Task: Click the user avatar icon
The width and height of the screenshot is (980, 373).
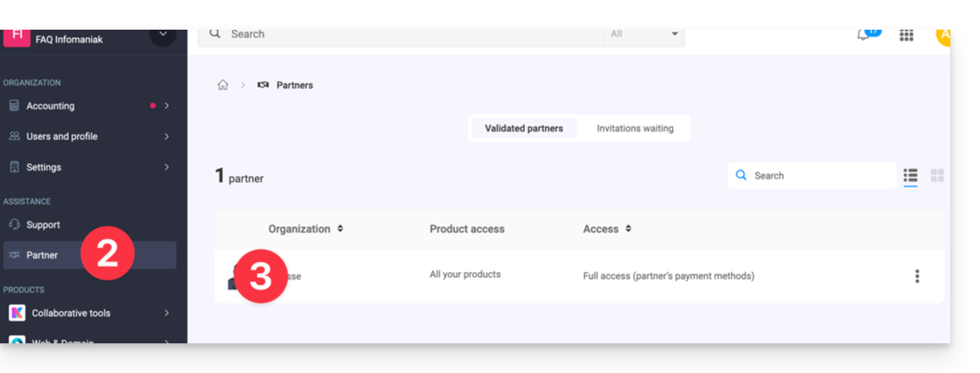Action: (943, 36)
